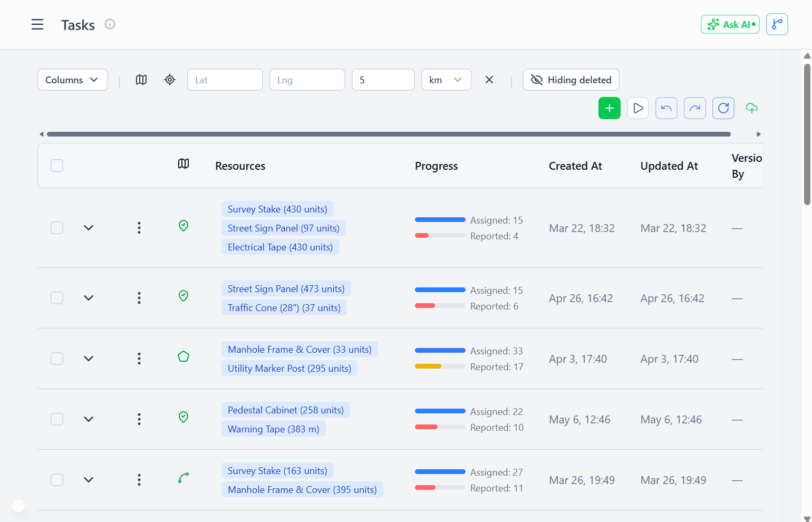Screen dimensions: 812x522
Task: Click yellow Reported: 17 progress bar
Action: point(440,366)
